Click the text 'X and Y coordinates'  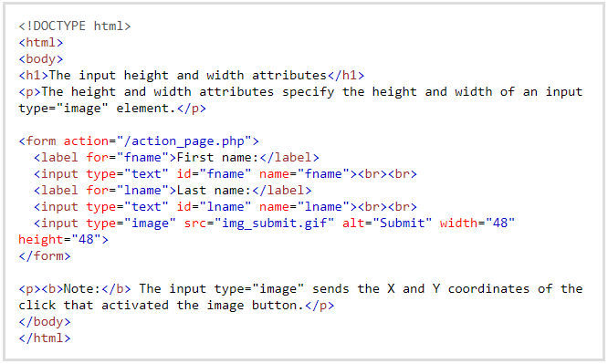[x=458, y=289]
